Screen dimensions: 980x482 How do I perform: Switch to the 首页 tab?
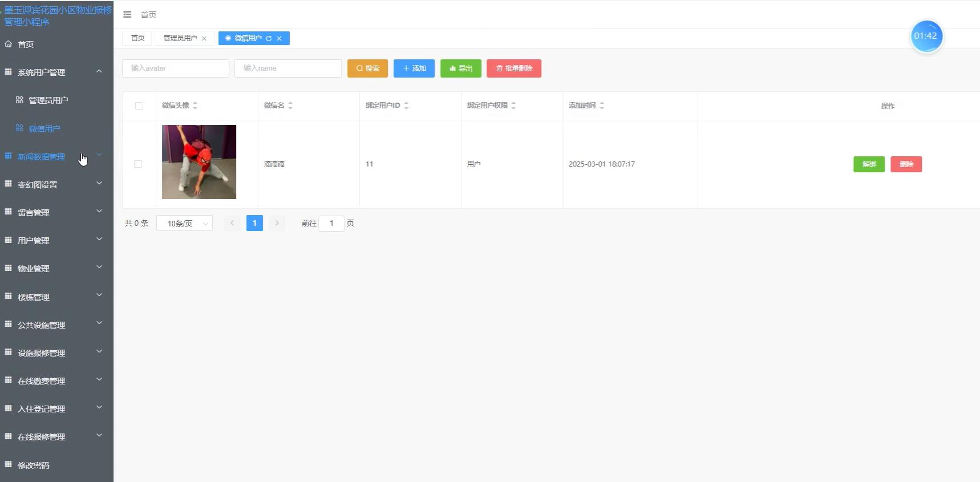click(x=137, y=38)
